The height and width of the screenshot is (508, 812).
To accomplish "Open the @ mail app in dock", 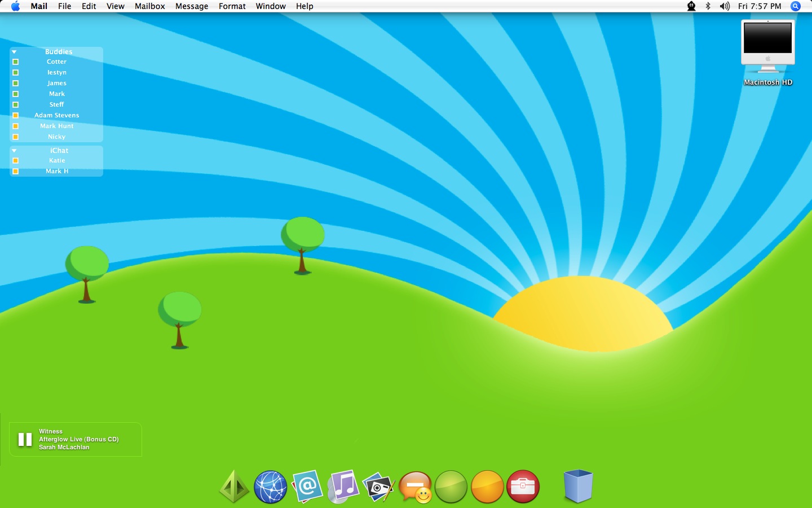I will point(307,486).
